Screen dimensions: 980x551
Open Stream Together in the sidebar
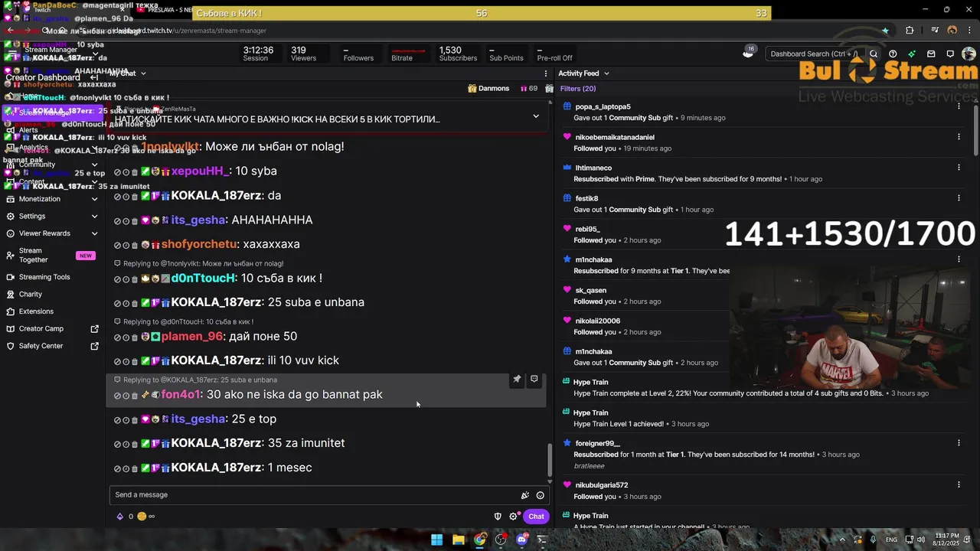[53, 256]
